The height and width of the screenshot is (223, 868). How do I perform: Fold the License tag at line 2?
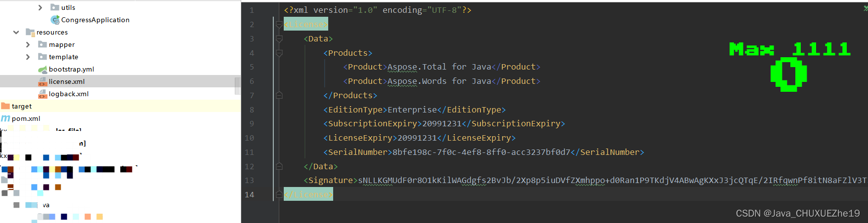[x=279, y=24]
